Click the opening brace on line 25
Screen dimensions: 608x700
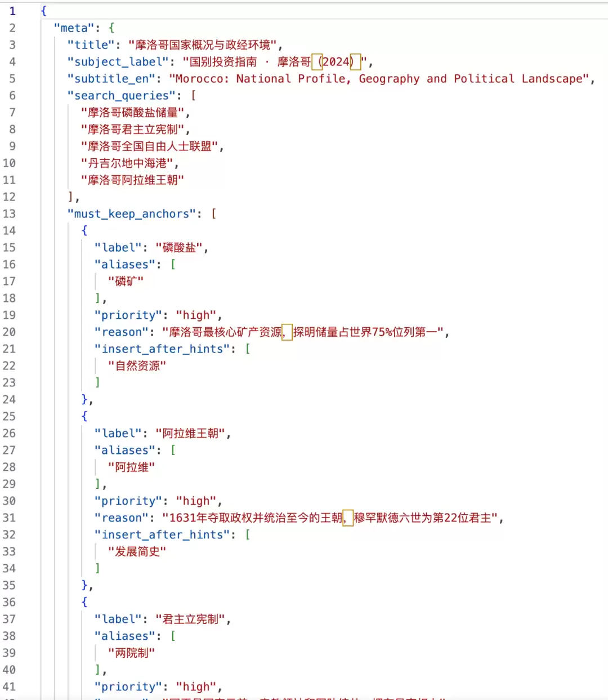point(84,416)
